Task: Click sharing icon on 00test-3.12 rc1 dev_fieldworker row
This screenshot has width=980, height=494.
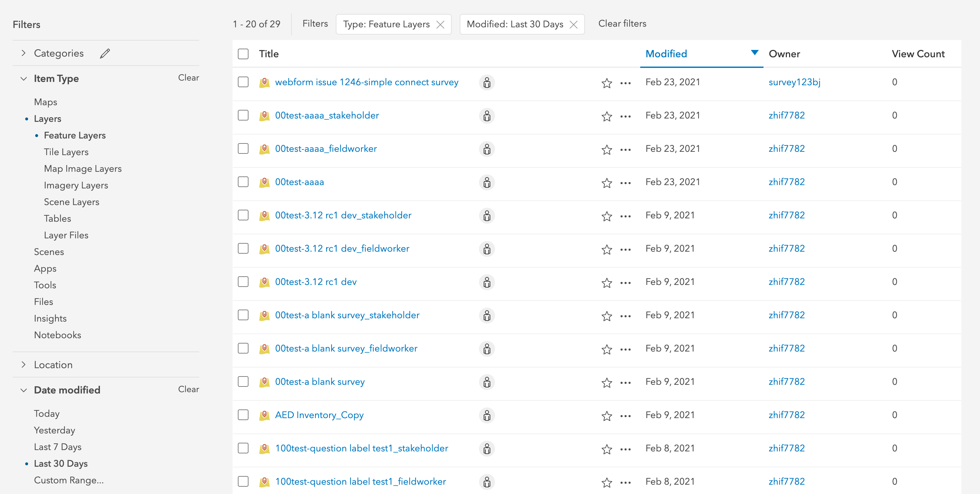Action: 487,249
